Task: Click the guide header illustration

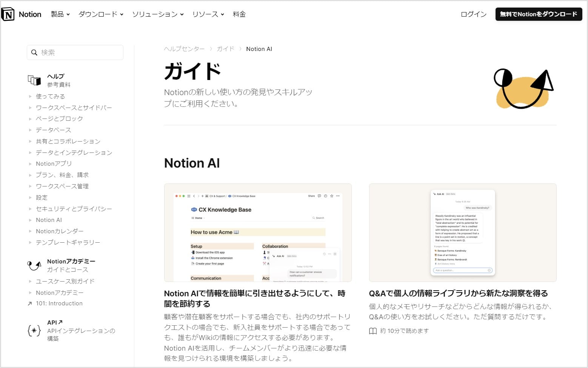Action: click(523, 89)
